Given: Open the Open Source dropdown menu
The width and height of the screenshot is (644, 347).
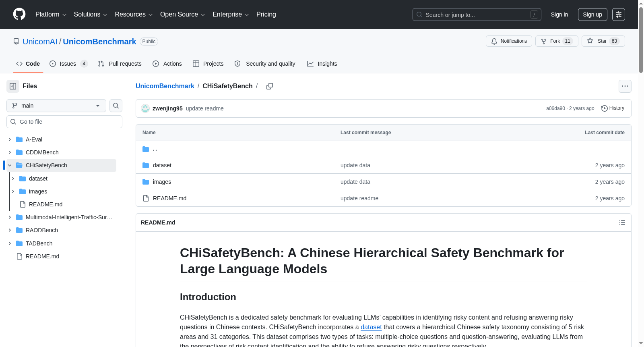Looking at the screenshot, I should [x=183, y=15].
